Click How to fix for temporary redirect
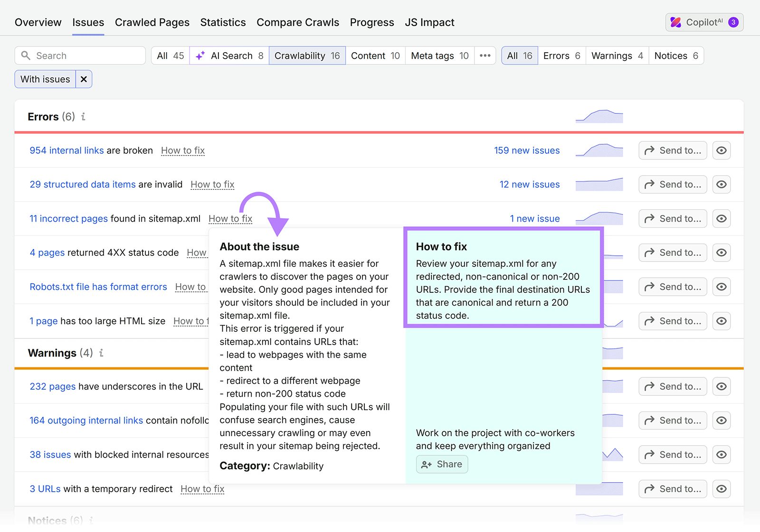The image size is (760, 532). pyautogui.click(x=202, y=489)
